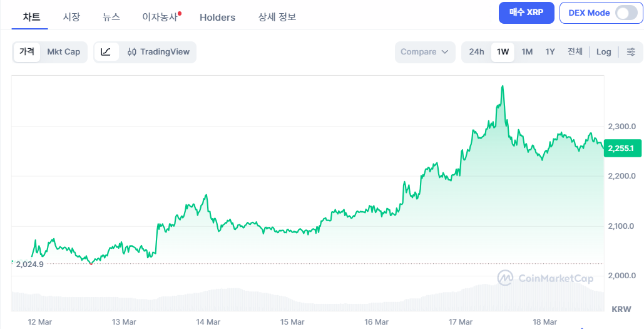Click the 매수 XRP buy button
Viewport: 644px width, 329px height.
526,13
